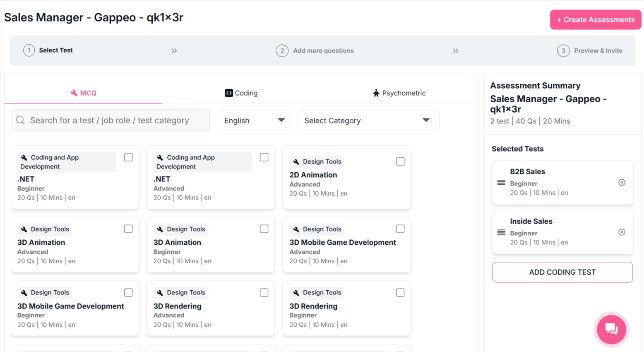This screenshot has width=644, height=352.
Task: Switch to the Coding tab
Action: [x=241, y=93]
